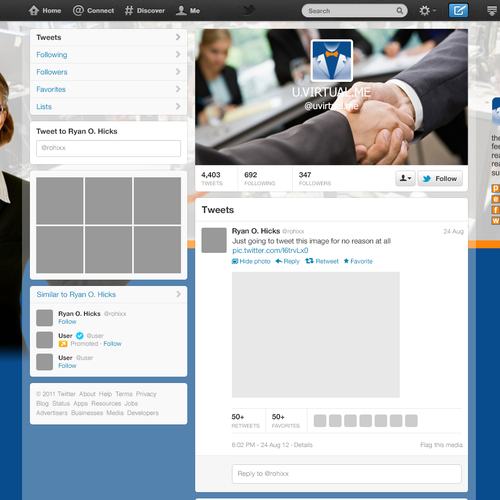Click the Twitter bird logo in top bar

248,10
